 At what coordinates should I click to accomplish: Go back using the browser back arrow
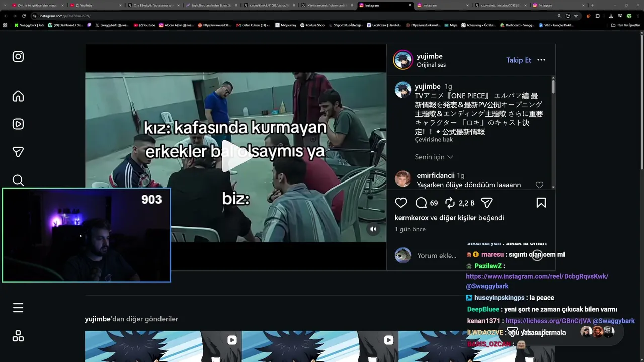click(6, 16)
